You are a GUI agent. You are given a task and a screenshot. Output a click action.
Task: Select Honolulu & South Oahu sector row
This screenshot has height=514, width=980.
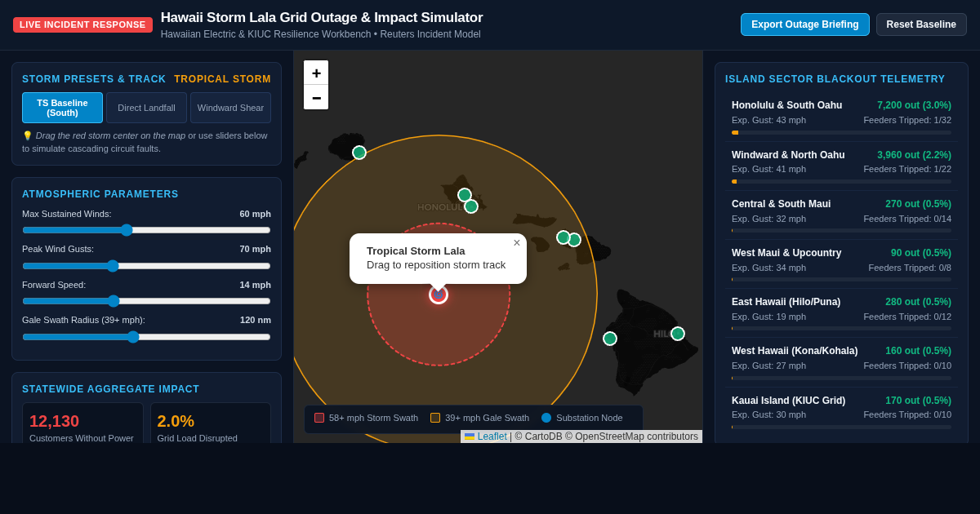[x=841, y=117]
